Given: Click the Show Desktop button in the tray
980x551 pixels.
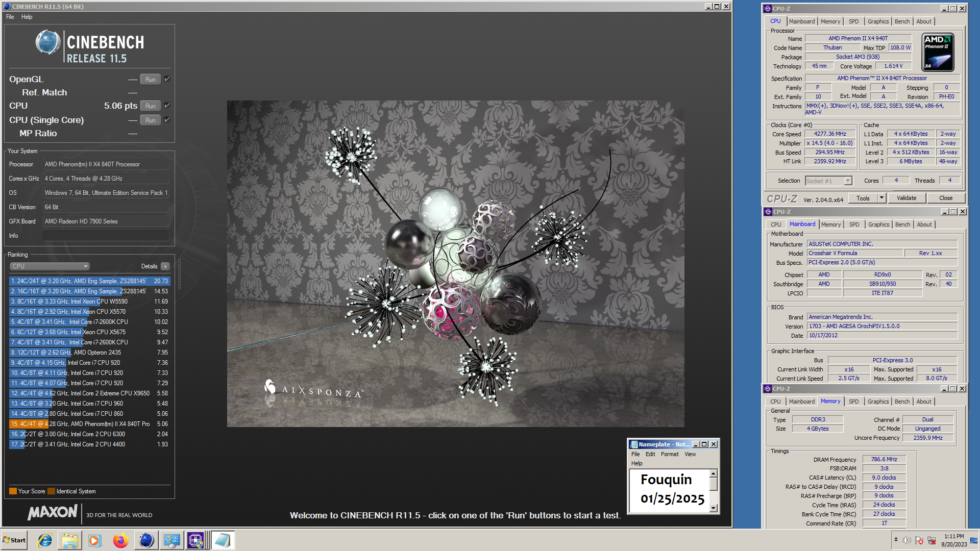Looking at the screenshot, I should [975, 540].
